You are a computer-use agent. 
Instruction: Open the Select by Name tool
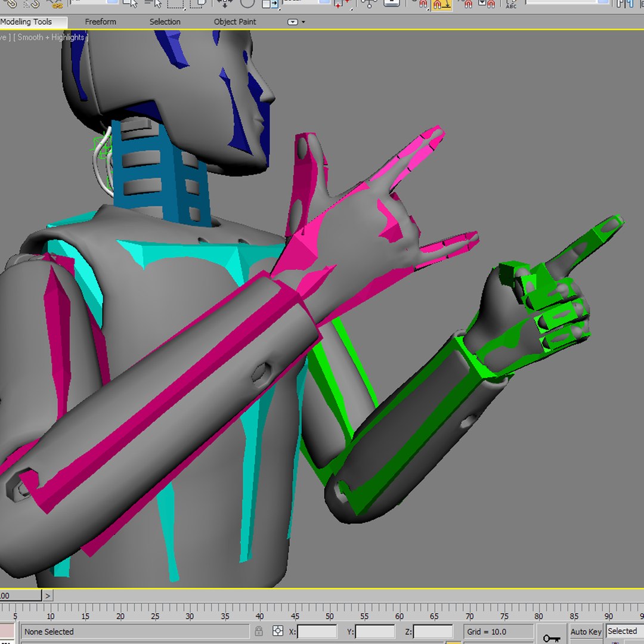click(x=153, y=4)
